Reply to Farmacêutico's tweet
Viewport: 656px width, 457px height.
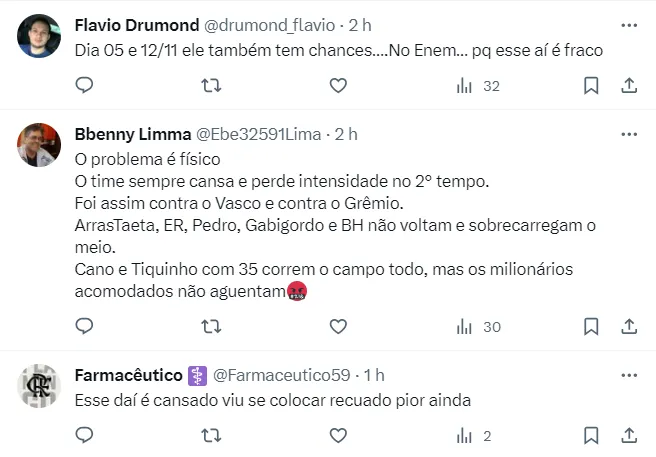coord(85,435)
